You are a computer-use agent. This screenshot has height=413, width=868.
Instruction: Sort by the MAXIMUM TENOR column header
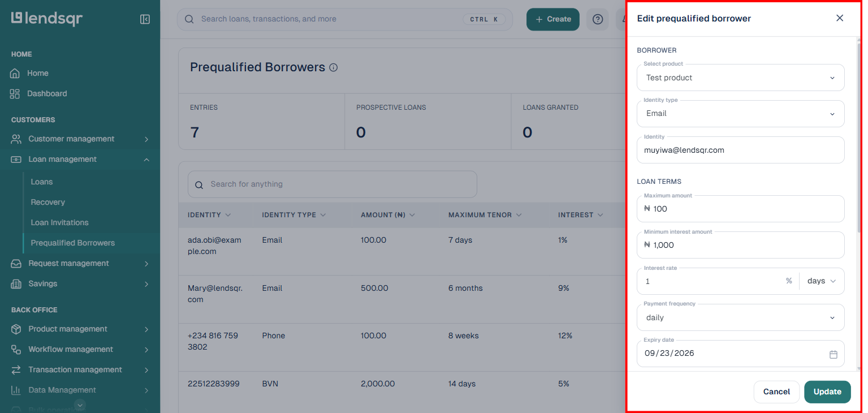[x=485, y=215]
